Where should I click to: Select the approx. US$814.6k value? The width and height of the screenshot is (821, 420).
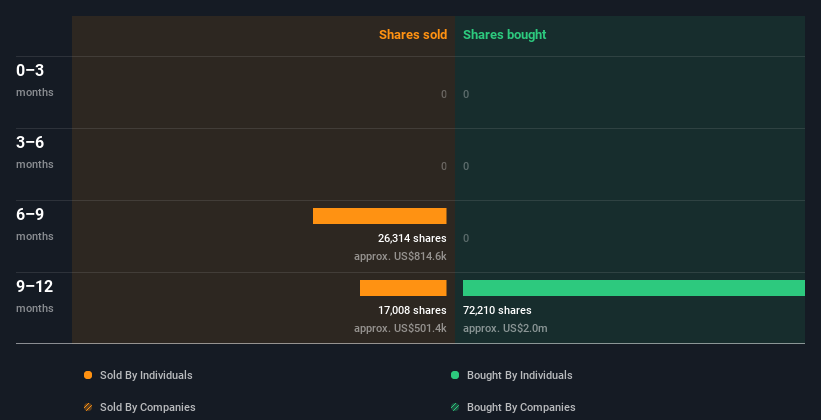[400, 257]
